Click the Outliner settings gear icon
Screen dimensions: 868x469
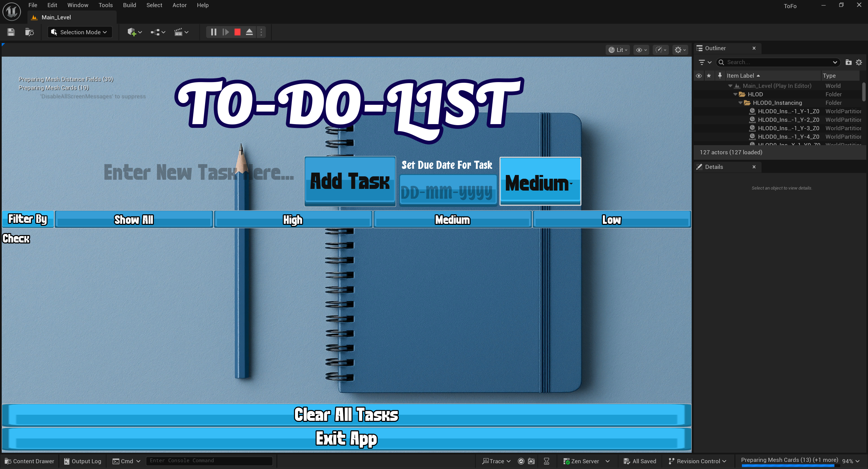coord(859,62)
